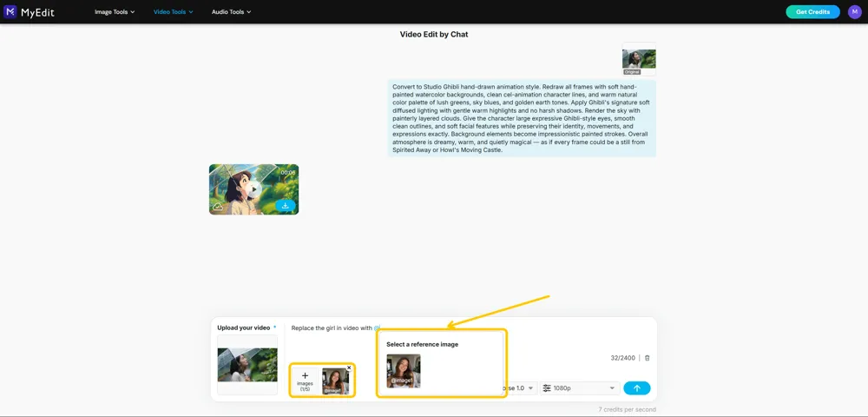868x417 pixels.
Task: Open the Video Tools menu
Action: point(174,11)
